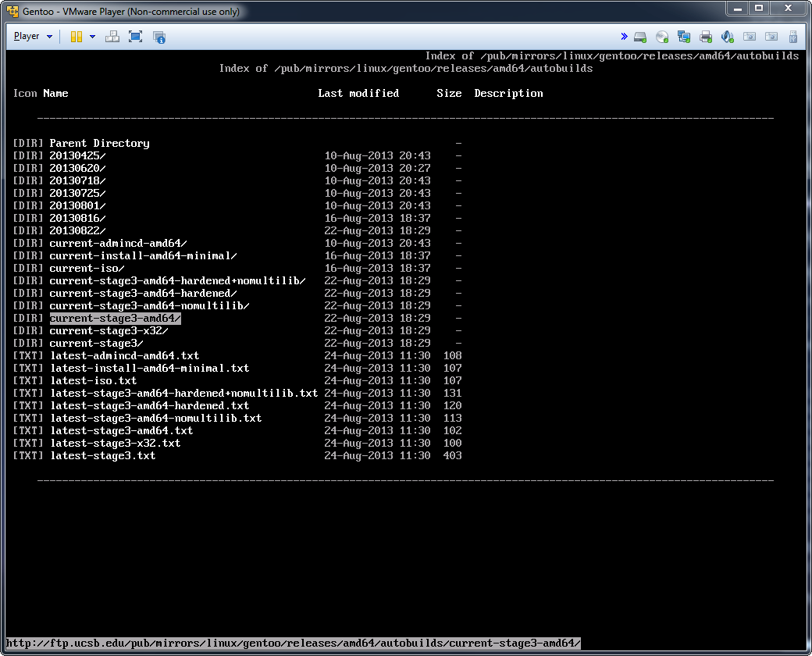This screenshot has height=656, width=812.
Task: Expand the power options arrow beside pause
Action: (x=92, y=36)
